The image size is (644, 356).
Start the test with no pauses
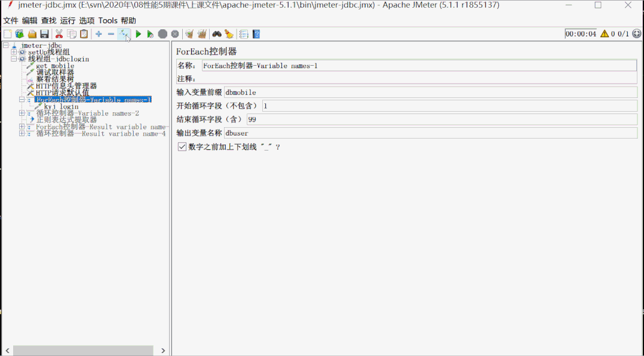point(151,34)
